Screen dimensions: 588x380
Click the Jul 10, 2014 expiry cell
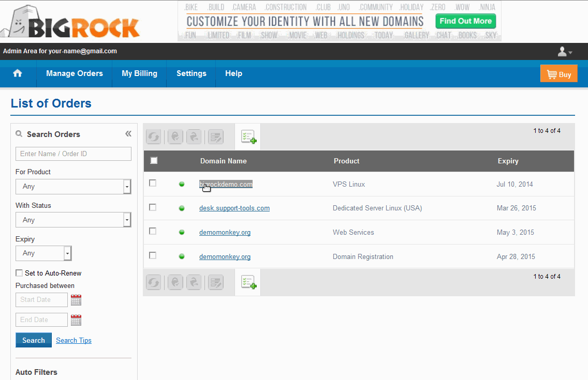(515, 184)
